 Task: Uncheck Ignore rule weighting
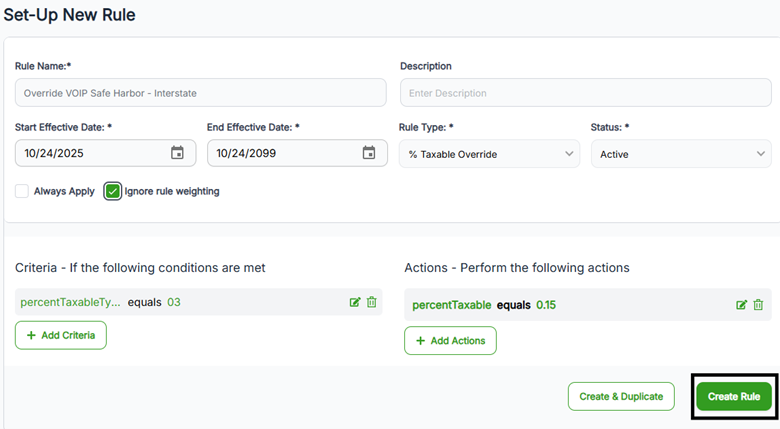click(113, 191)
